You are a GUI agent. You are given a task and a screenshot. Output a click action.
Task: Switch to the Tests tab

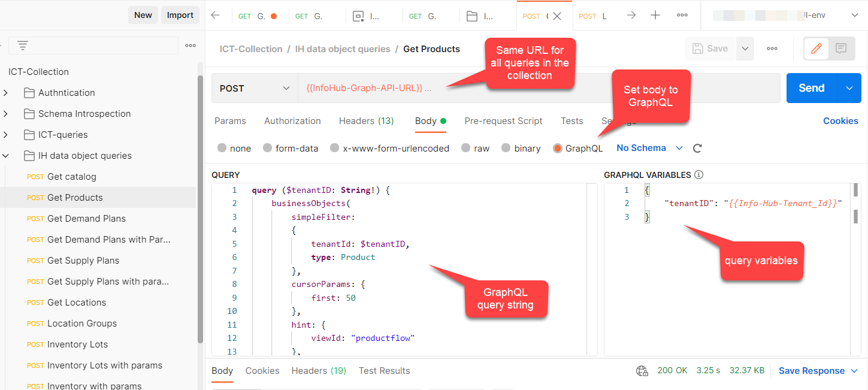tap(571, 120)
